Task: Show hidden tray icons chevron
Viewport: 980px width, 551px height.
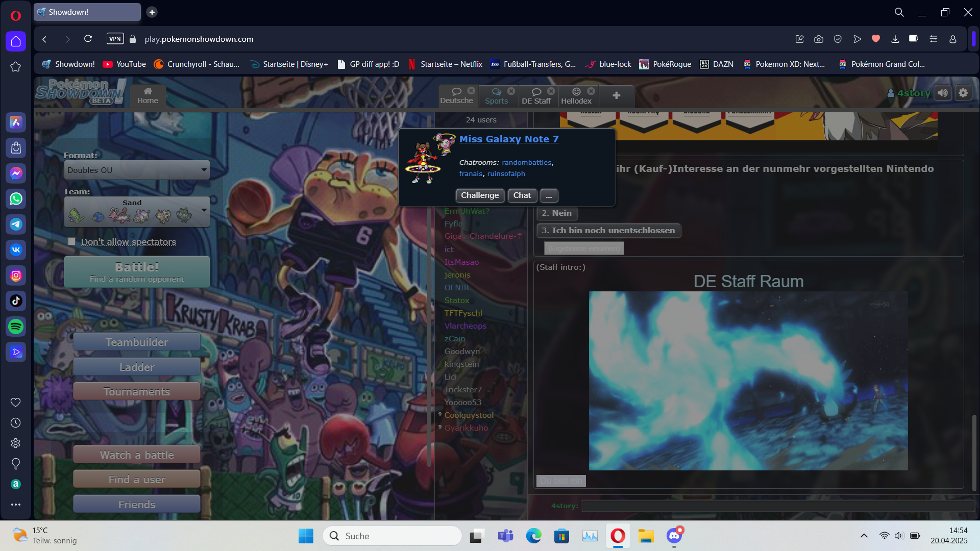Action: [864, 536]
